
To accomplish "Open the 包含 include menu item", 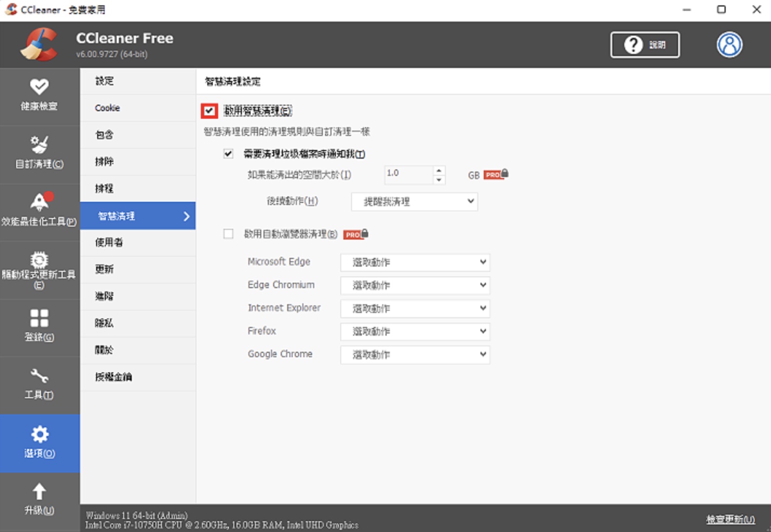I will pos(138,135).
